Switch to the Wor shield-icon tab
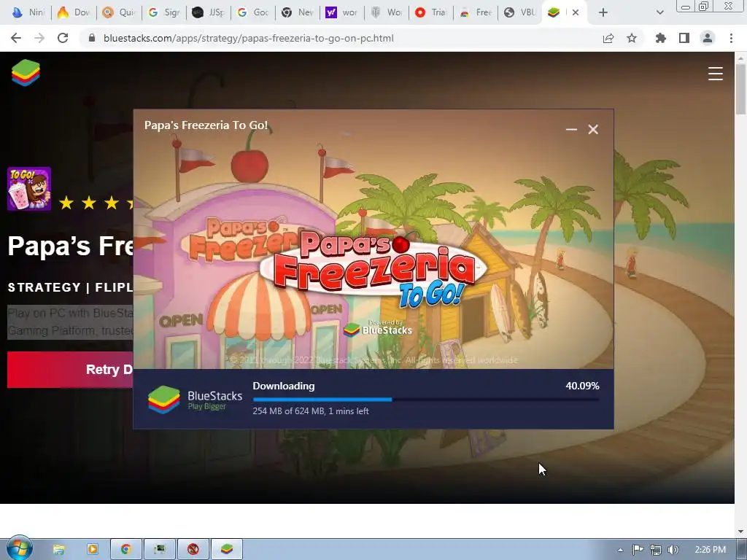Image resolution: width=747 pixels, height=560 pixels. pos(387,12)
